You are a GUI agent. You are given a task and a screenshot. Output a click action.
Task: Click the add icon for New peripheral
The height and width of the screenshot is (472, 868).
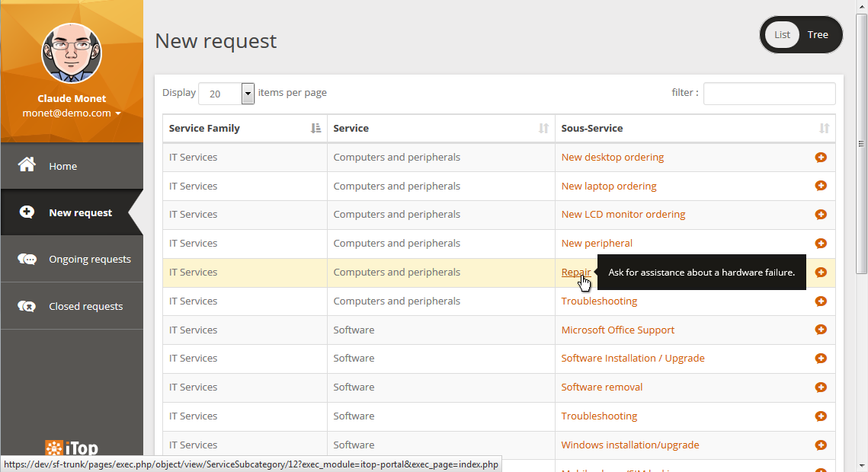821,244
